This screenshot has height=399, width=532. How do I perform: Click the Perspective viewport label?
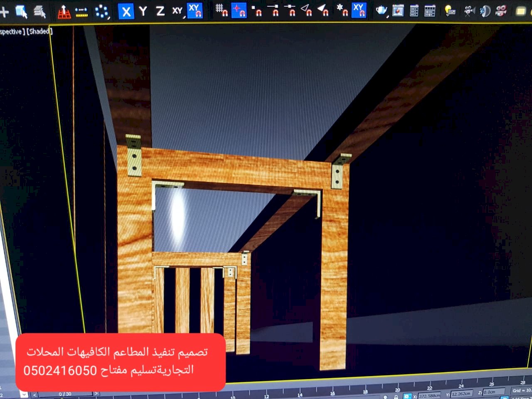[11, 32]
